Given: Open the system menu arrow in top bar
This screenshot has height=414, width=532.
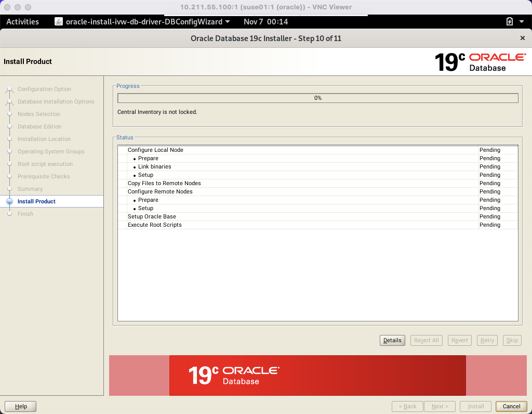Looking at the screenshot, I should (x=522, y=22).
